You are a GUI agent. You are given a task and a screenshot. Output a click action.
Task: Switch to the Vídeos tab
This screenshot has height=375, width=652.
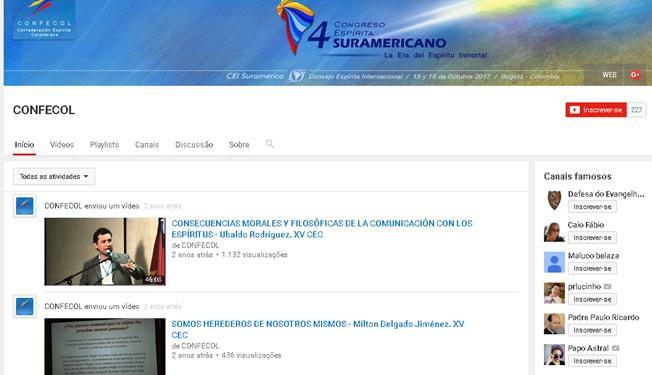point(62,145)
